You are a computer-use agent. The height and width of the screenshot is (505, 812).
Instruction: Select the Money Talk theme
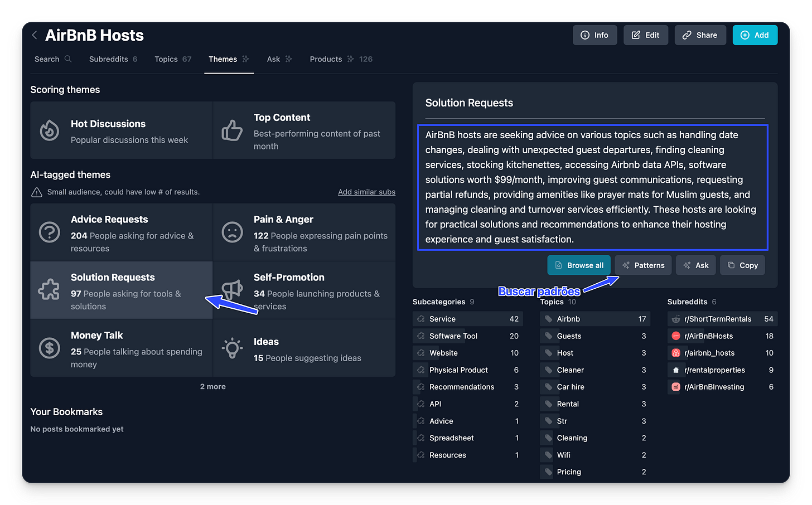[x=122, y=348]
